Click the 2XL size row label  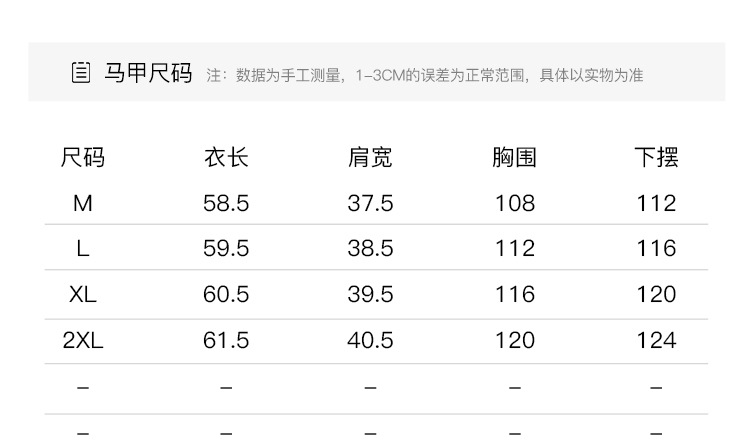tap(83, 340)
